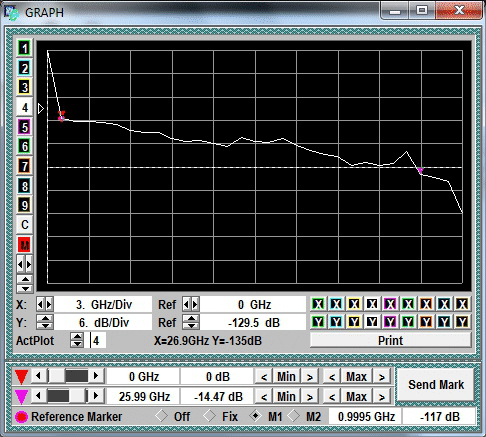The image size is (486, 437).
Task: Toggle last X axis icon for plot 9
Action: click(x=462, y=304)
